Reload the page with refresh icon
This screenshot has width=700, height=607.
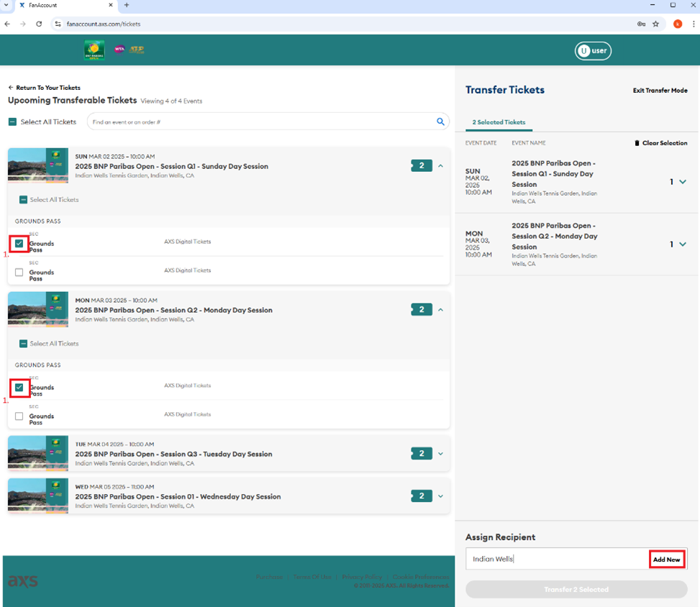[x=39, y=24]
